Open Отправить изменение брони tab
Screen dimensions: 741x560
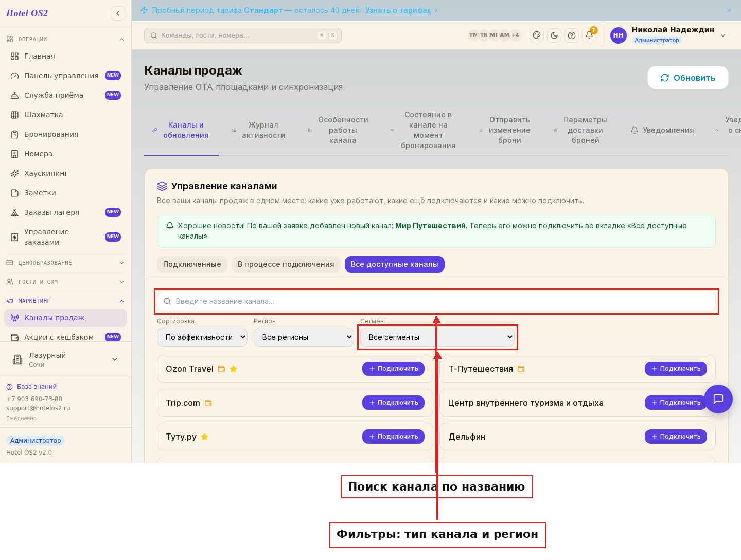tap(505, 130)
